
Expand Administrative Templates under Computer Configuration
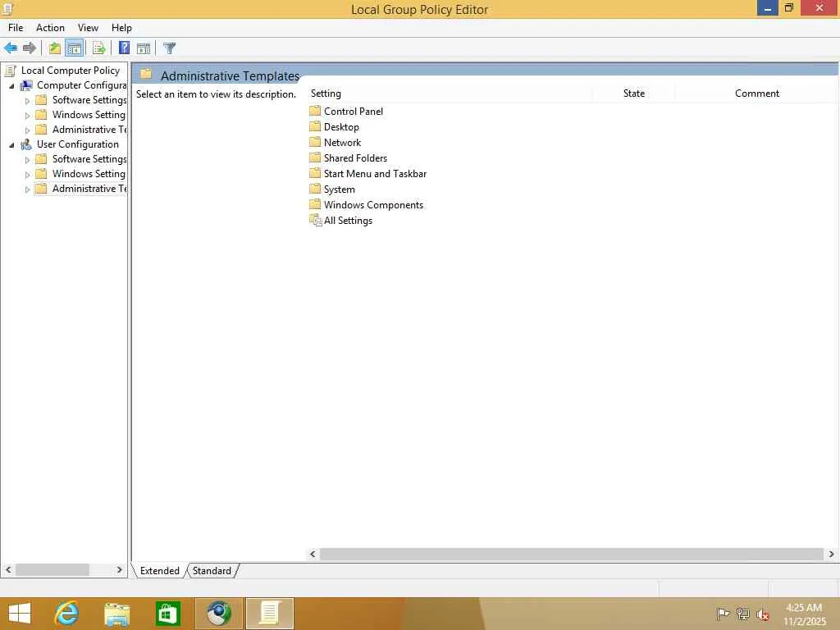[27, 130]
